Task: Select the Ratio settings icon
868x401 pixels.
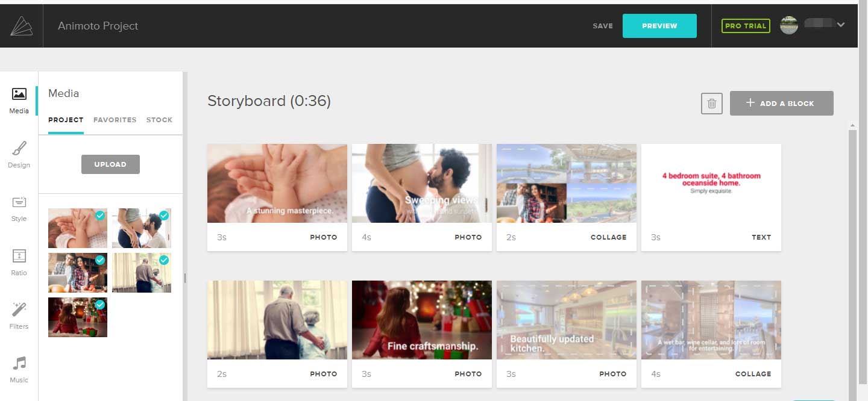Action: [19, 261]
